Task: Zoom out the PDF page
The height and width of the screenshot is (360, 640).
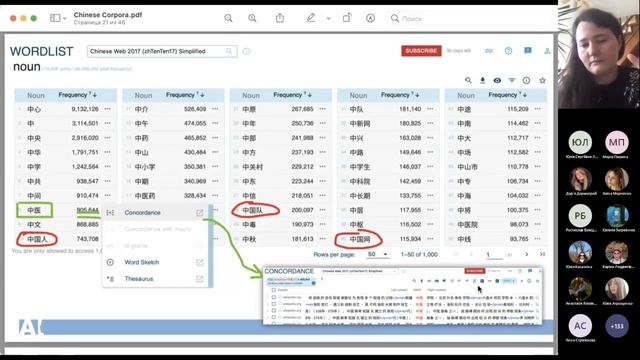Action: [x=228, y=18]
